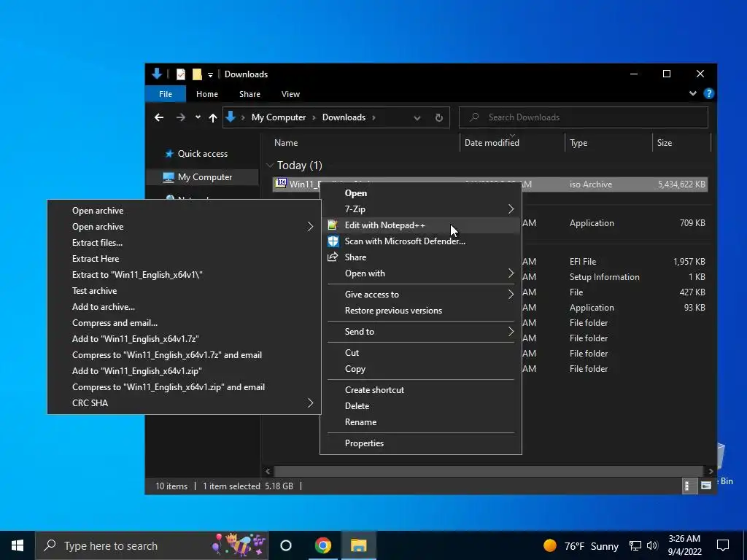
Task: Select Add to "Win11_English_x64v1.zip"
Action: 184,371
